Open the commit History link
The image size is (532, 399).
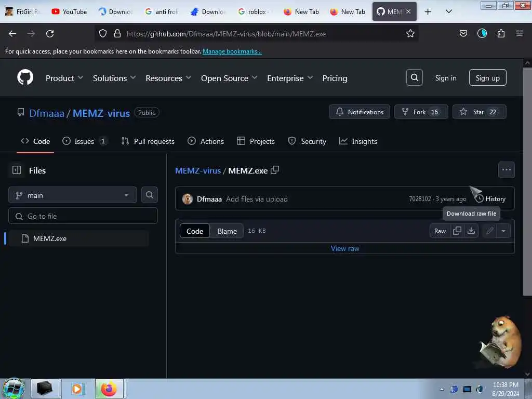click(490, 199)
